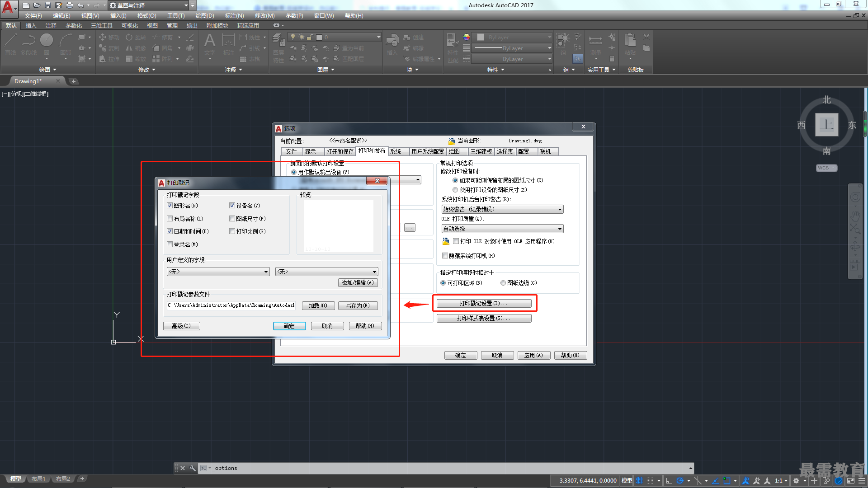Click the ViewCube top face (上)
Viewport: 868px width, 488px height.
click(826, 124)
